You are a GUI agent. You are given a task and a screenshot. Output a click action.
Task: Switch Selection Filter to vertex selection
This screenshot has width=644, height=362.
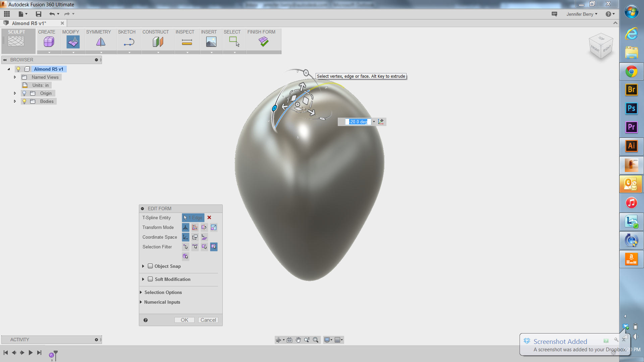[185, 247]
